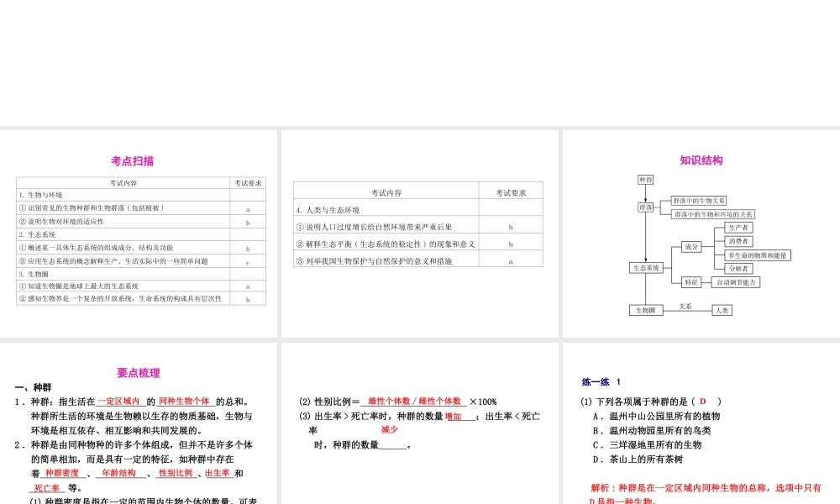
Task: Click the 特征 box in the diagram
Action: (x=691, y=282)
